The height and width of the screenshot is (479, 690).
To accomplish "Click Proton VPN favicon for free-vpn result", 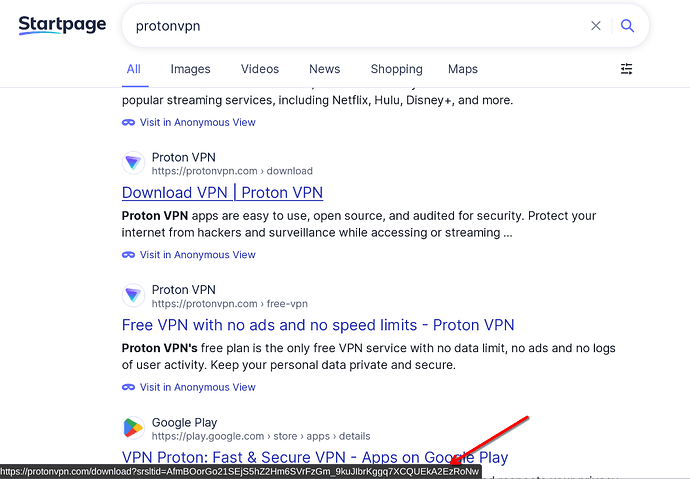I will click(x=133, y=296).
